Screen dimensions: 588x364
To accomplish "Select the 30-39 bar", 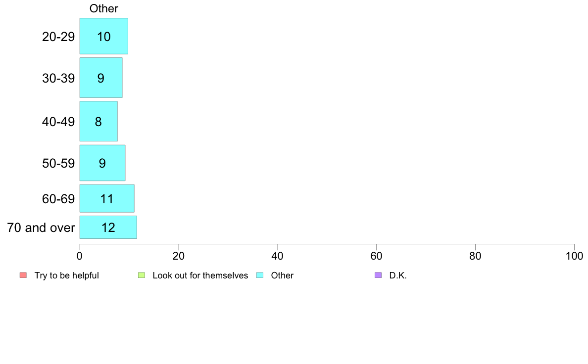I will [101, 78].
